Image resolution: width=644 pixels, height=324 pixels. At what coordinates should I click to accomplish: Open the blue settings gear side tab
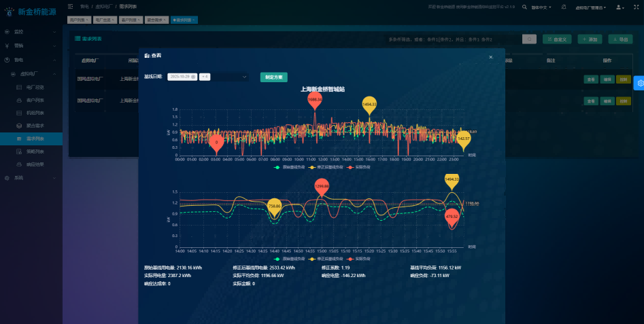639,83
